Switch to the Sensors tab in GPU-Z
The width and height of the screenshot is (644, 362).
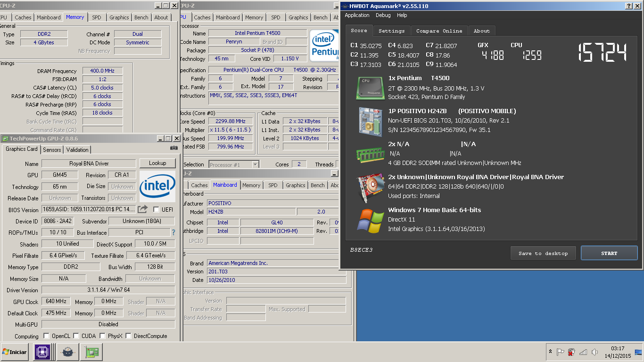(52, 149)
